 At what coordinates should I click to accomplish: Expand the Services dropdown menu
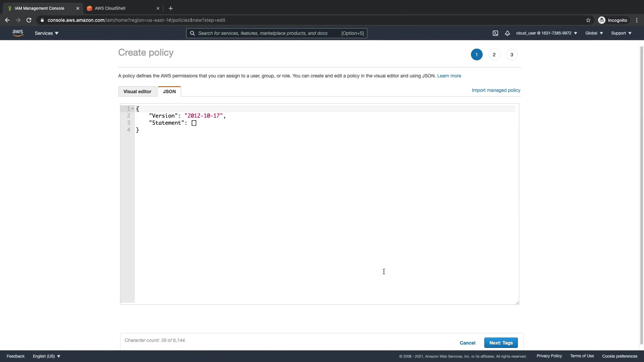[x=47, y=33]
